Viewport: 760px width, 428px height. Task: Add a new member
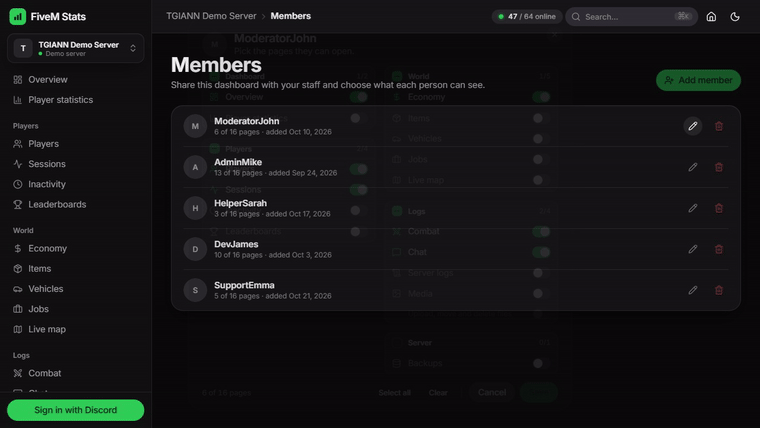[x=698, y=80]
